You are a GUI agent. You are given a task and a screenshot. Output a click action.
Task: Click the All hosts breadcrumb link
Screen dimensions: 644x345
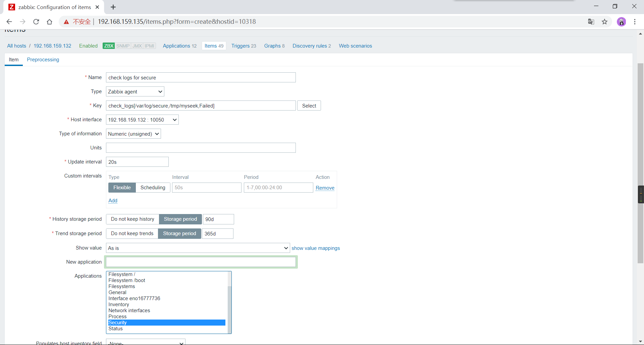(16, 46)
